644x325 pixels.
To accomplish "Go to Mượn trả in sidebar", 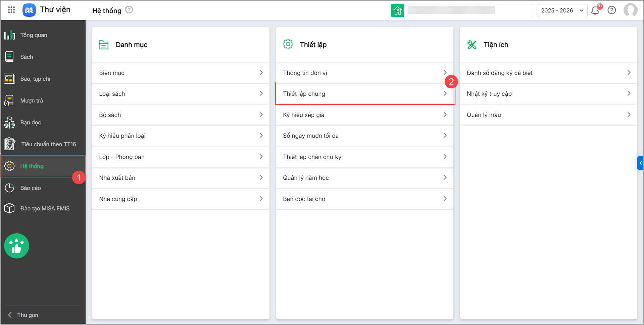I will tap(32, 100).
